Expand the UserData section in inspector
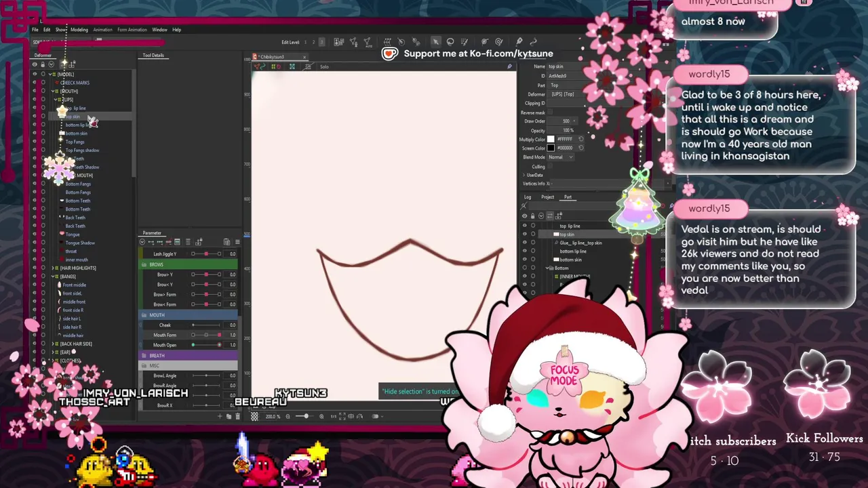 coord(524,175)
